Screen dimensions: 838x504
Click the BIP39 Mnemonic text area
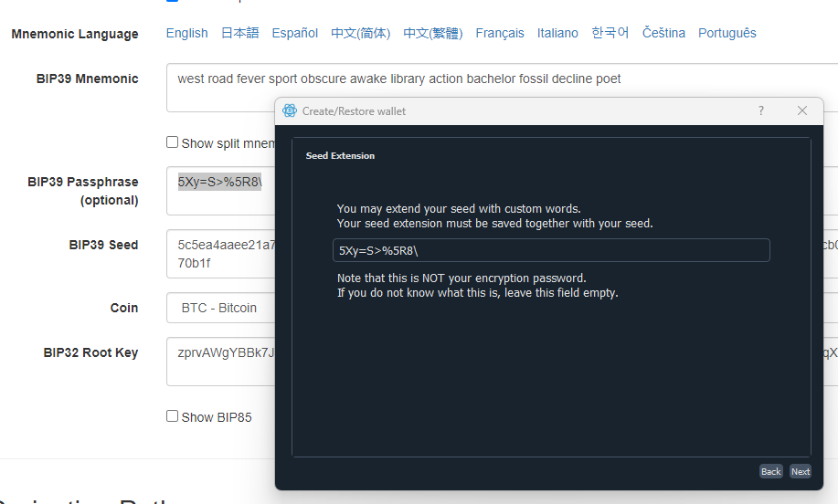point(502,88)
